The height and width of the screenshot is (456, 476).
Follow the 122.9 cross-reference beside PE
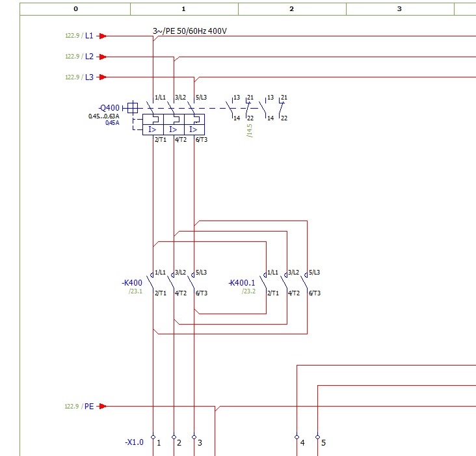[x=72, y=406]
